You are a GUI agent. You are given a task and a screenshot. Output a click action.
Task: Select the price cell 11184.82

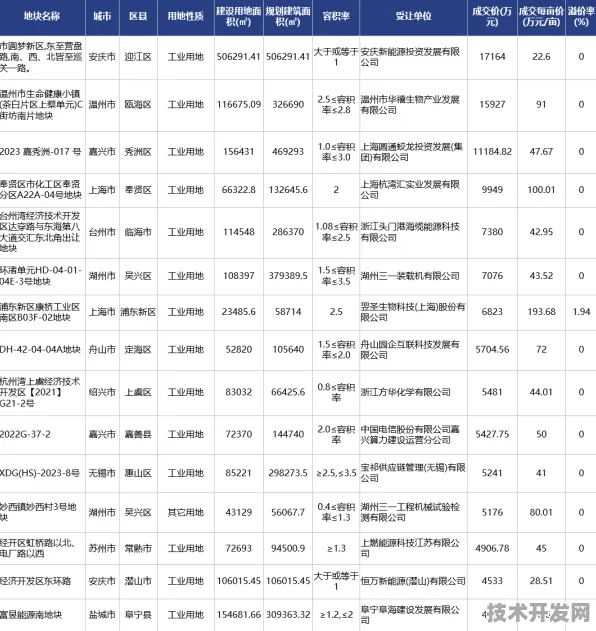pos(492,152)
